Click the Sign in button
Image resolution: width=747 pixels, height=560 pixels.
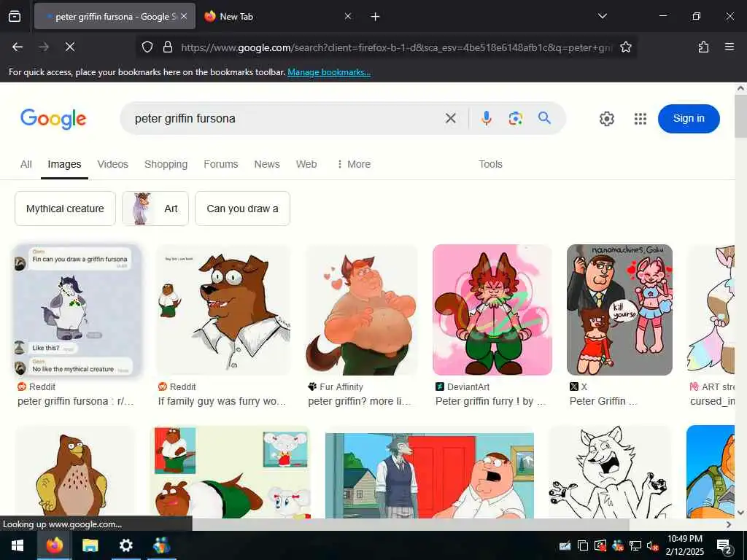coord(689,119)
